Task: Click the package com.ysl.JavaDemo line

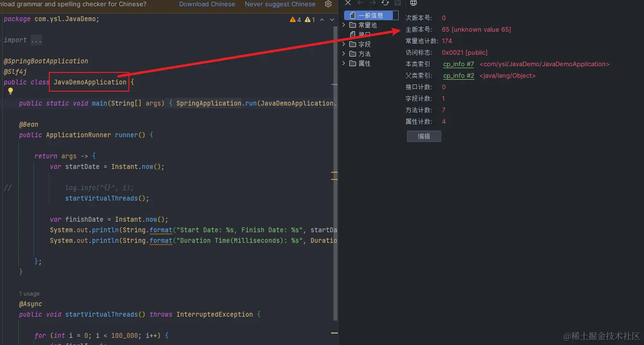Action: (51, 19)
